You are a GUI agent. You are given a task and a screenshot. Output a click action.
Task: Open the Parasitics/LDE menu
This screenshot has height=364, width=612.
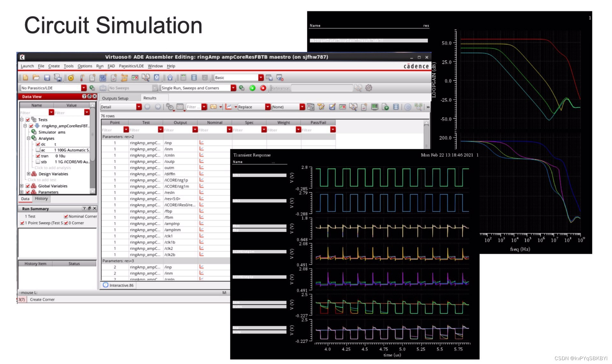(131, 66)
